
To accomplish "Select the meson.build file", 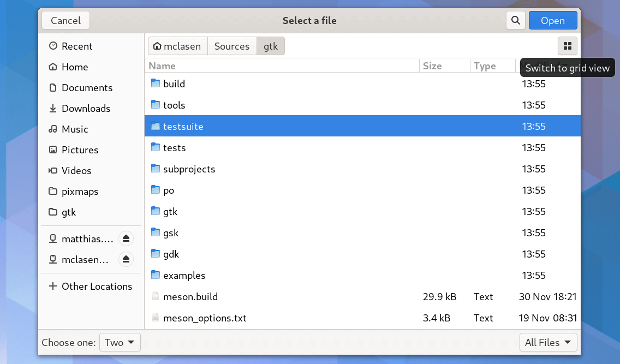I will click(190, 296).
